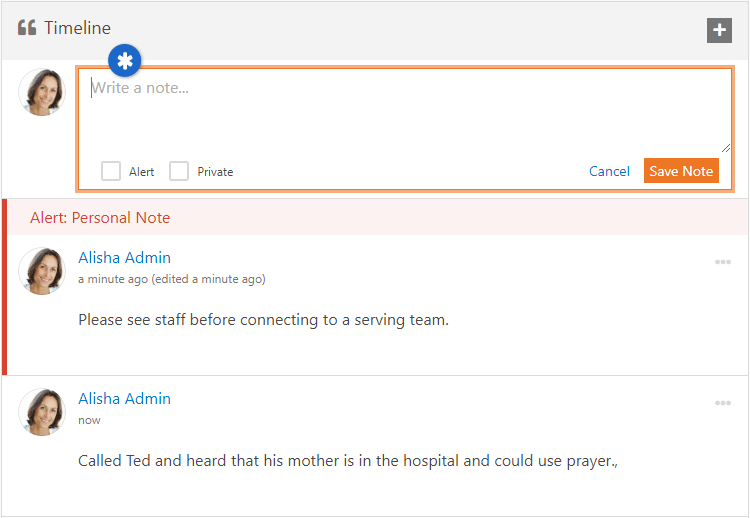Click Alisha's avatar on the alert note
750x518 pixels.
[x=42, y=271]
